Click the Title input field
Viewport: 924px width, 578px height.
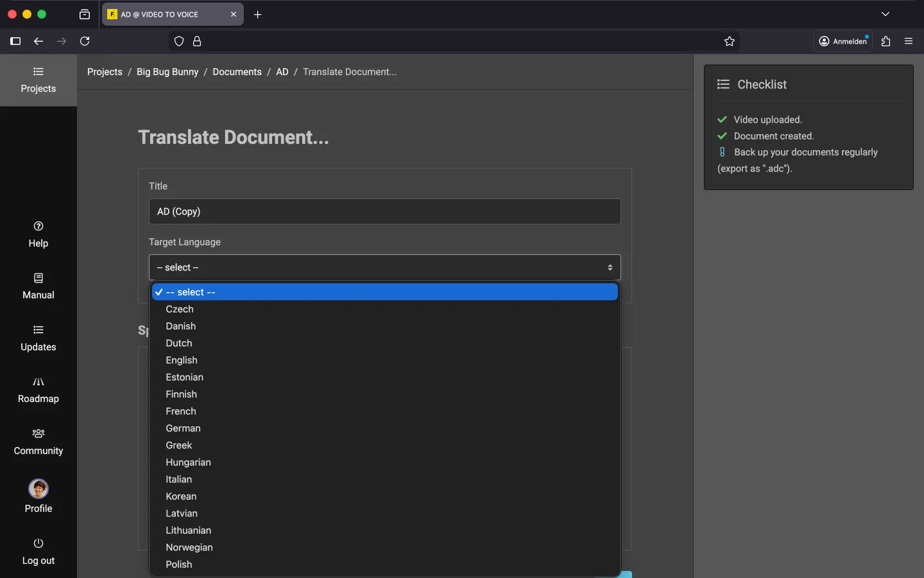click(384, 211)
